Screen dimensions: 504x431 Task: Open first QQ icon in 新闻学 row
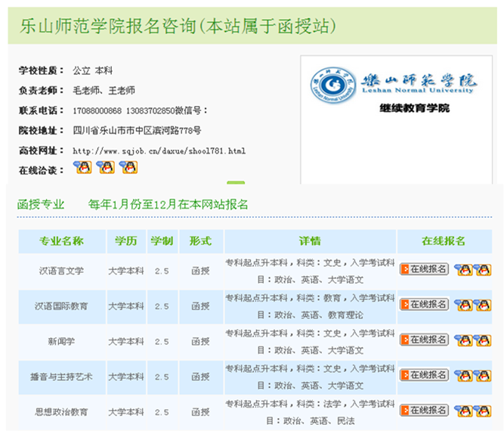[x=463, y=340]
